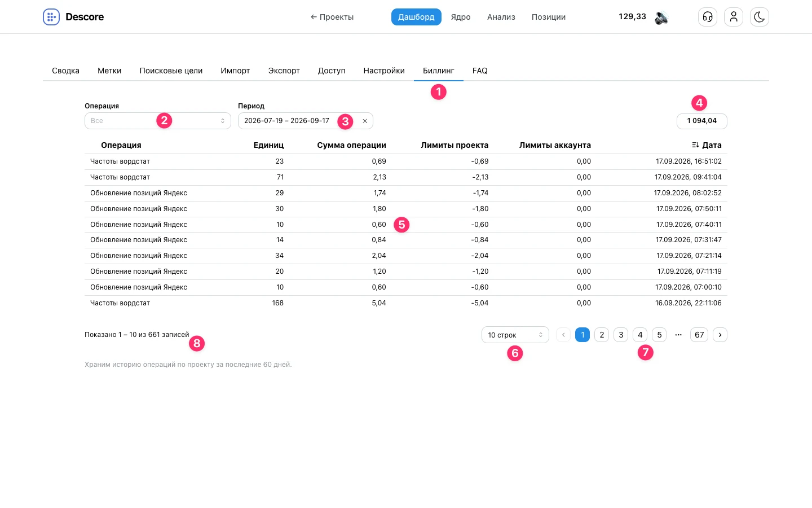Screen dimensions: 812x508
Task: Click the 34 units cell
Action: click(x=279, y=256)
